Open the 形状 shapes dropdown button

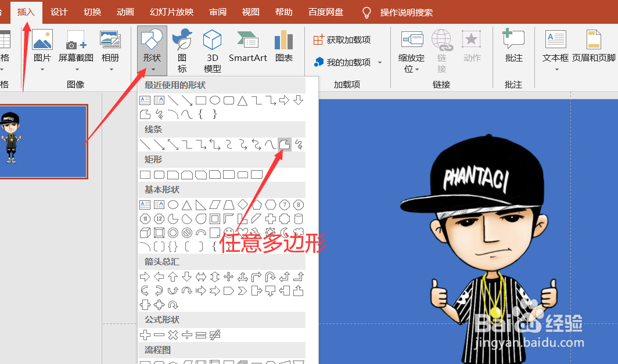[152, 51]
